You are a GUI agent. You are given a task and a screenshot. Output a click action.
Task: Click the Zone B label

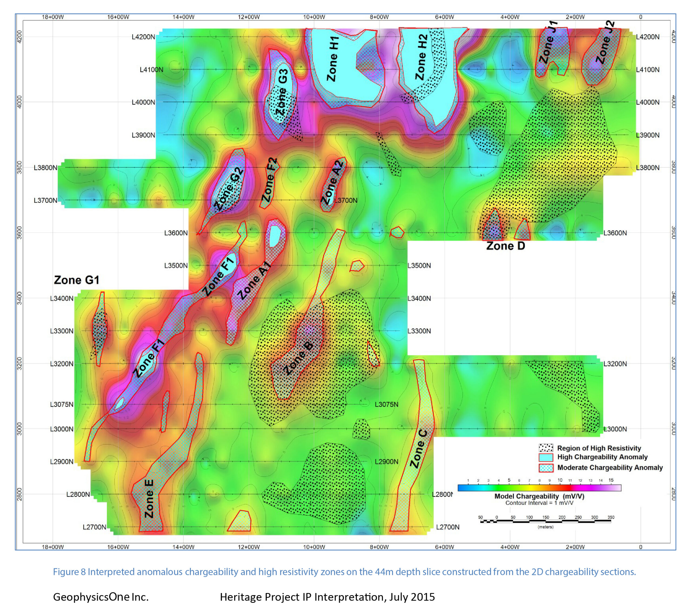click(x=298, y=358)
